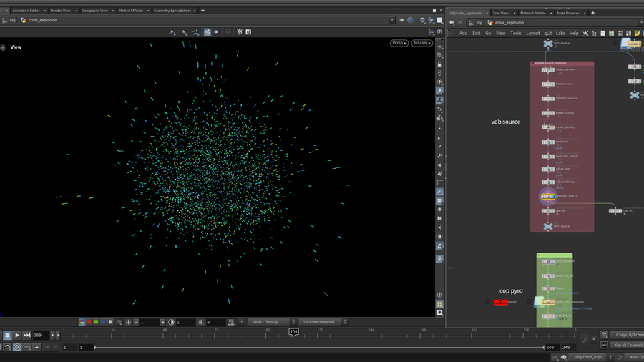Select the transform_plus_1 node
The height and width of the screenshot is (362, 644).
pos(548,196)
